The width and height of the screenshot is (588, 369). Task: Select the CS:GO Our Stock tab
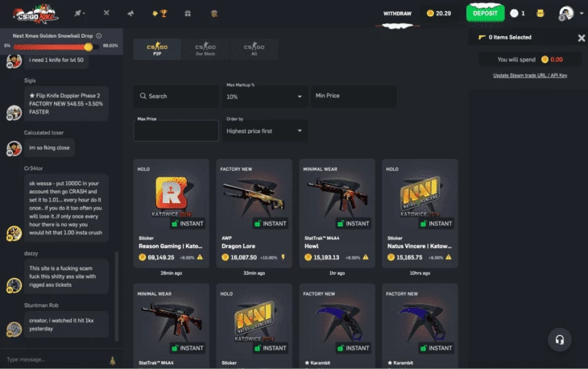click(205, 49)
